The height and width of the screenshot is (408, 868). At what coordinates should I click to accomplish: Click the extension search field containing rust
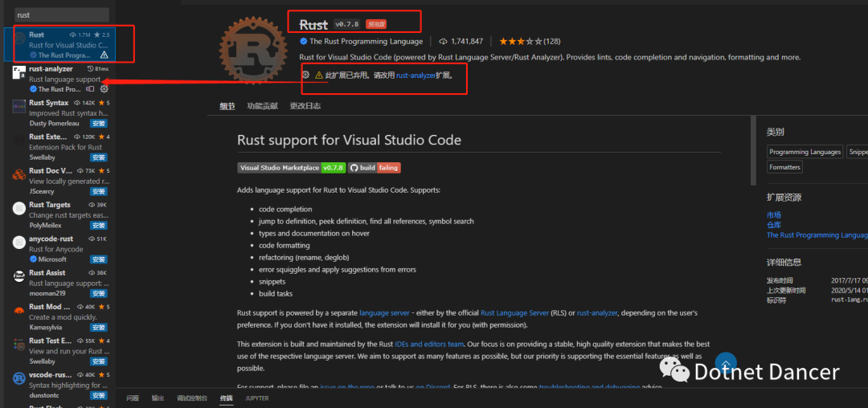[61, 15]
